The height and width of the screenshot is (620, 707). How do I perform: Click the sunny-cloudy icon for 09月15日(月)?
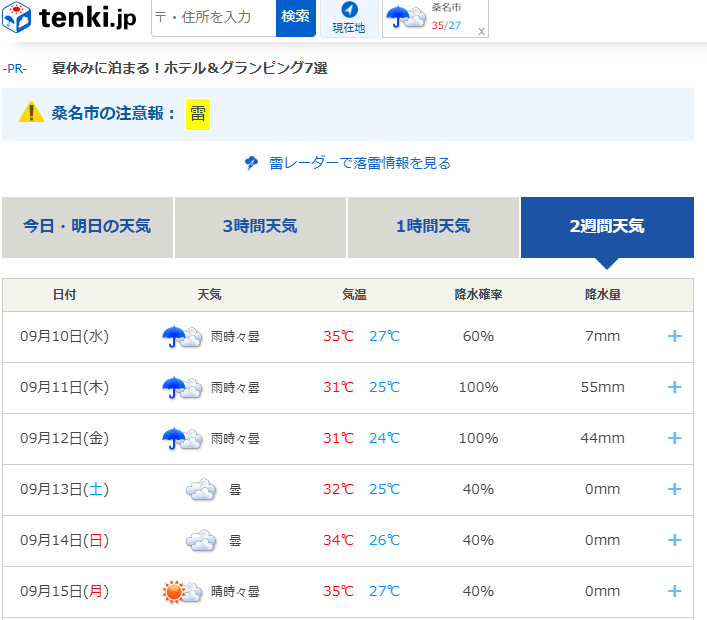(x=182, y=592)
